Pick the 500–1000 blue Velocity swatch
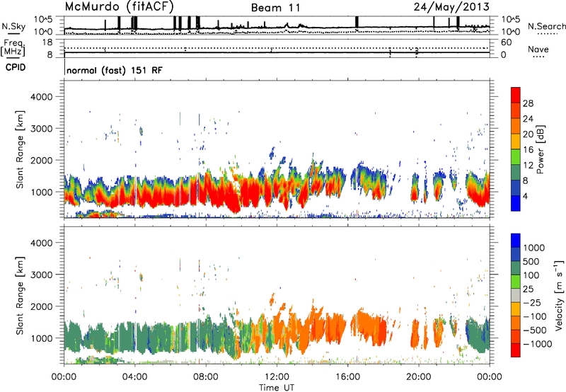 click(x=516, y=254)
